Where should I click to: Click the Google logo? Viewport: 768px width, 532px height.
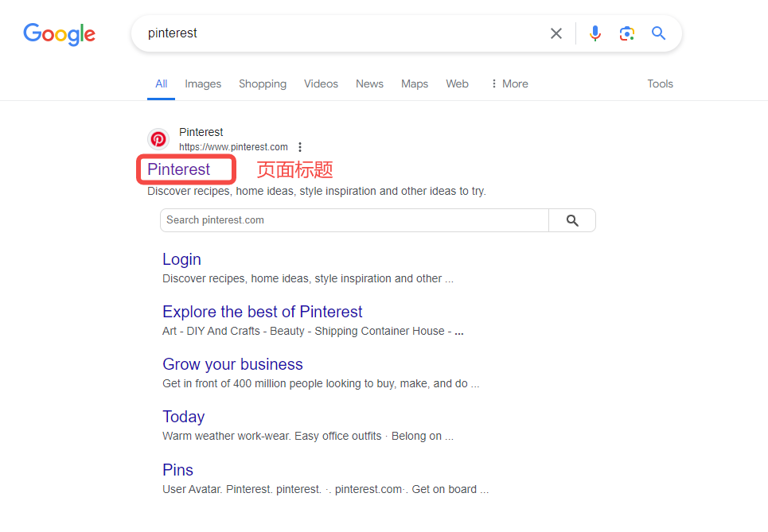pos(59,33)
